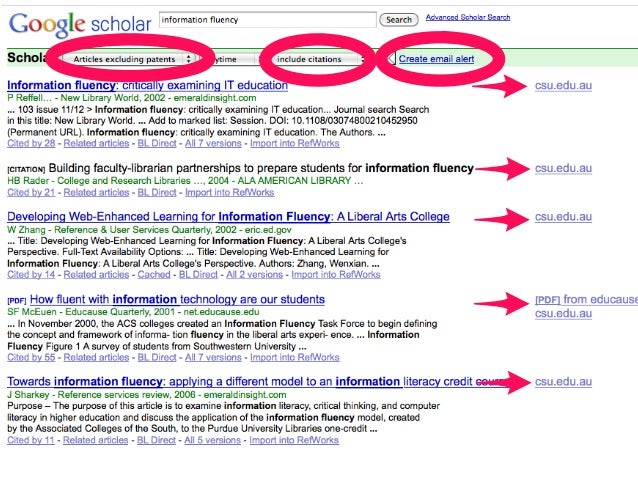Open 'All 5 versions' link

[212, 440]
